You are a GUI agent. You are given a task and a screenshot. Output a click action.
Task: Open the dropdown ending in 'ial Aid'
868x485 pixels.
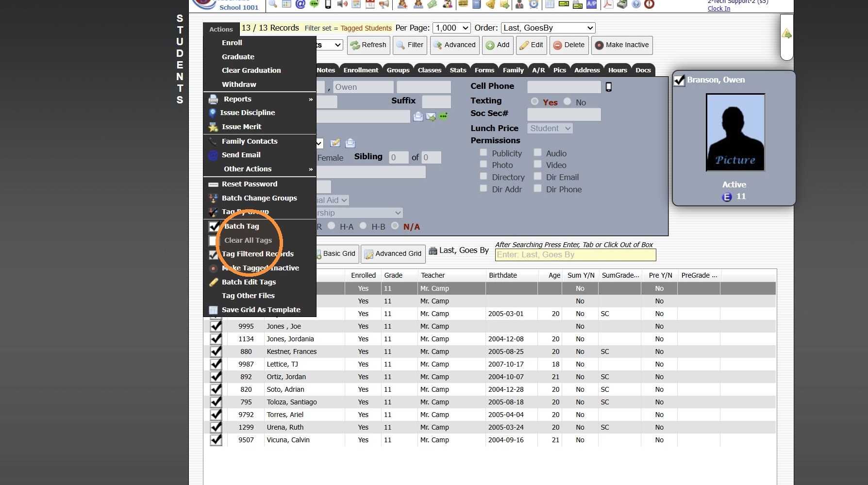pyautogui.click(x=333, y=200)
